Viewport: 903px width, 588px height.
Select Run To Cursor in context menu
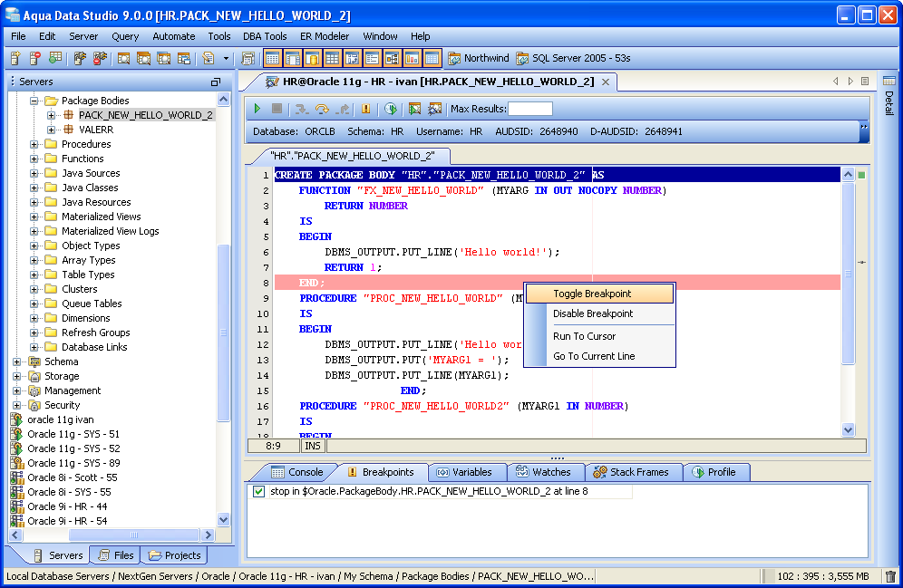[584, 336]
